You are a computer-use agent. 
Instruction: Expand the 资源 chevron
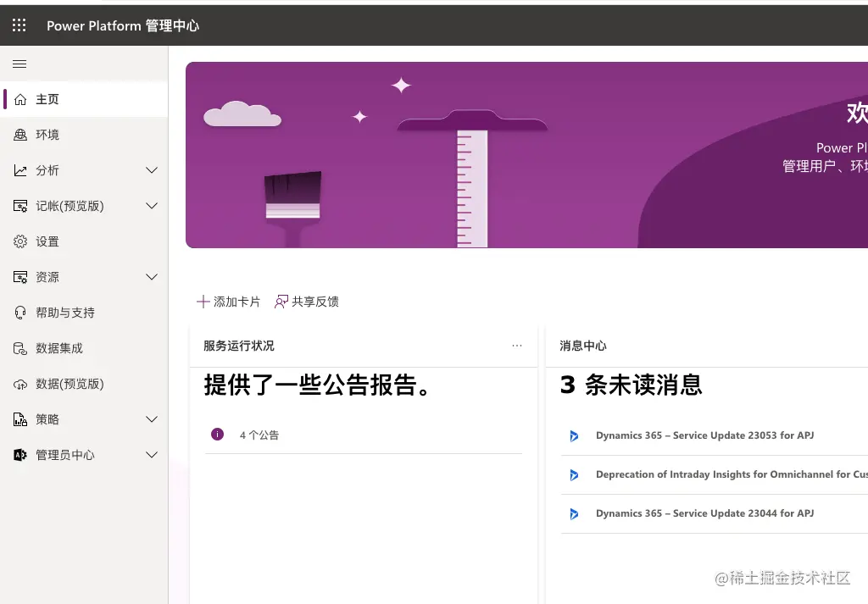click(152, 277)
